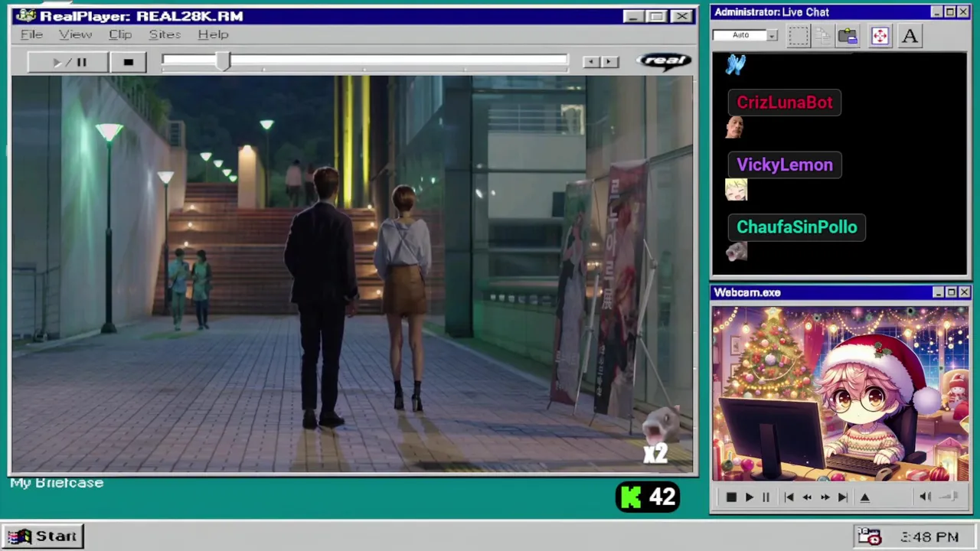Click the My Briefcase desktop label

[x=57, y=483]
